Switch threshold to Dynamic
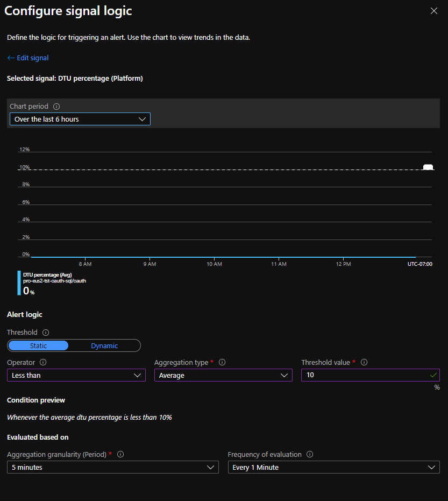The height and width of the screenshot is (501, 448). 104,345
